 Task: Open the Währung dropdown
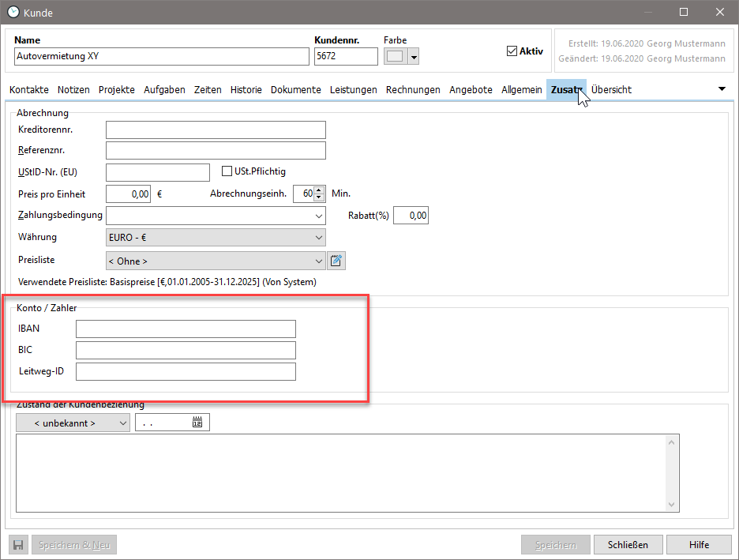(318, 238)
